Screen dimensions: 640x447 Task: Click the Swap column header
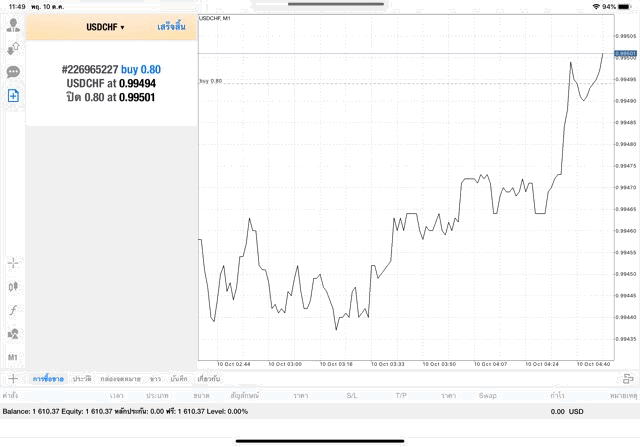click(487, 396)
